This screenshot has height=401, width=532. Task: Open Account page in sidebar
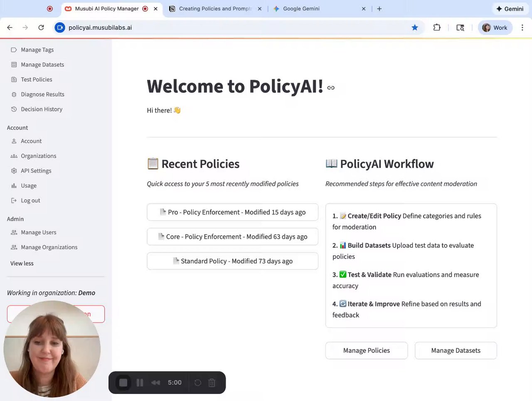point(31,141)
